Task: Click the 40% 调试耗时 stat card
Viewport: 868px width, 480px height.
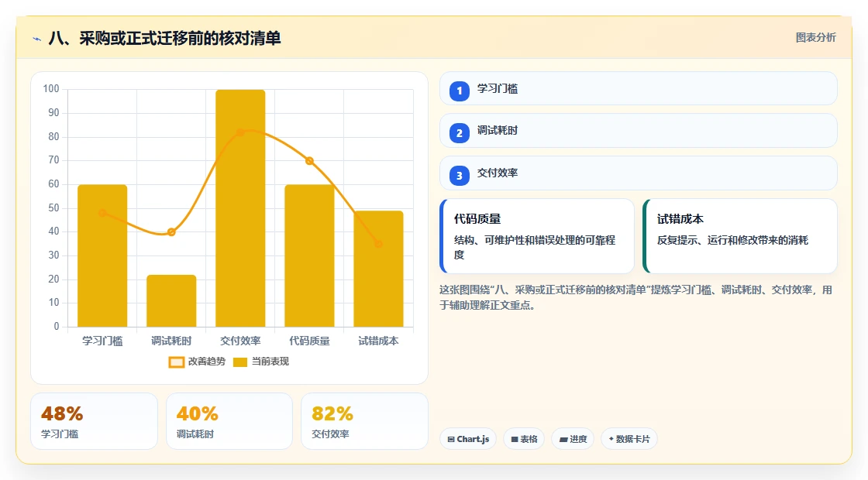Action: point(229,421)
